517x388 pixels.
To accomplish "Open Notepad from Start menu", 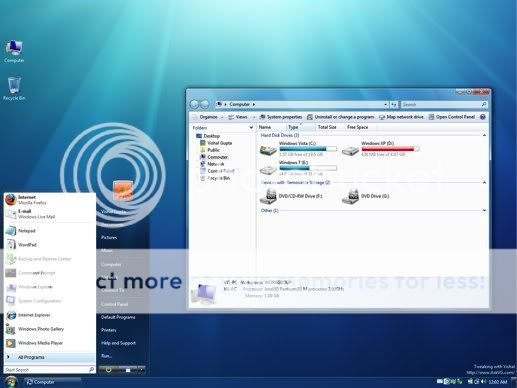I will [x=49, y=231].
